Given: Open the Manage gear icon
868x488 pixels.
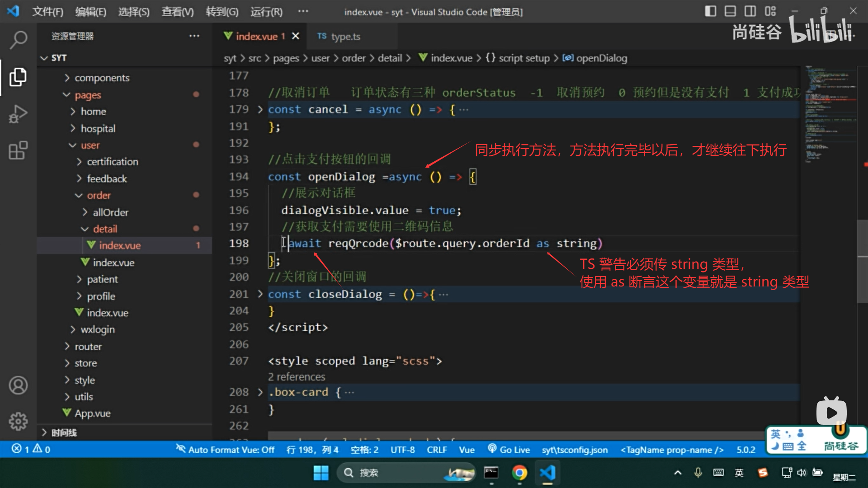Looking at the screenshot, I should coord(18,421).
